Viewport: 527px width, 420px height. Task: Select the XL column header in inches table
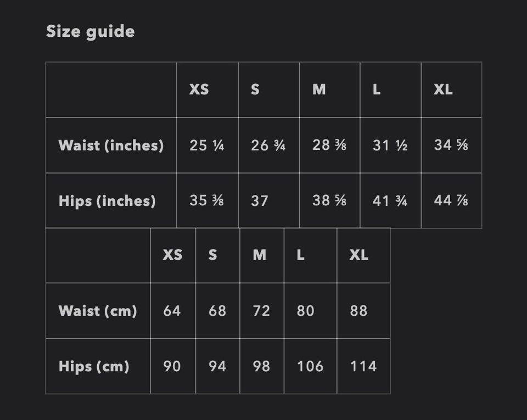(443, 89)
